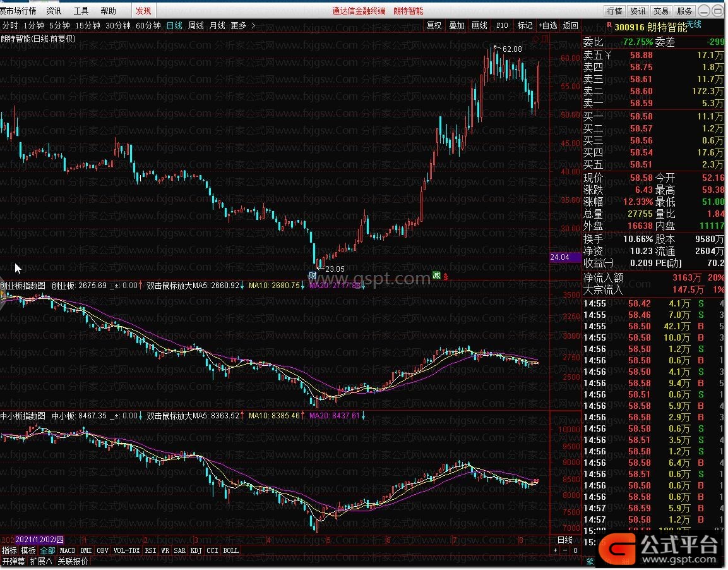Open the 展市场行情 menu

tap(18, 11)
